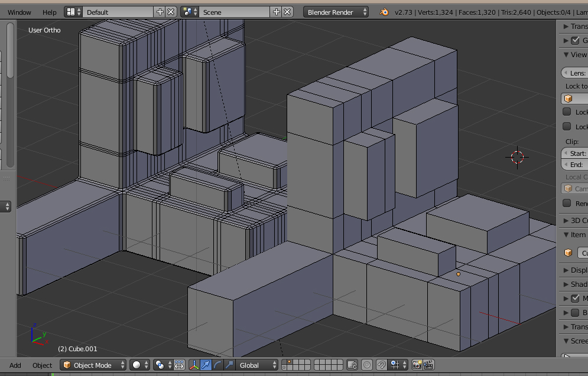Toggle the Grease Pencil panel checkbox

575,41
